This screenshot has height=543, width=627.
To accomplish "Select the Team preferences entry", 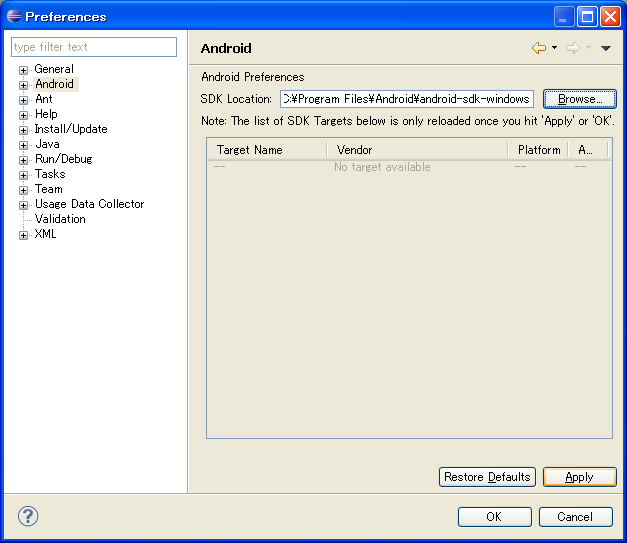I will coord(48,189).
